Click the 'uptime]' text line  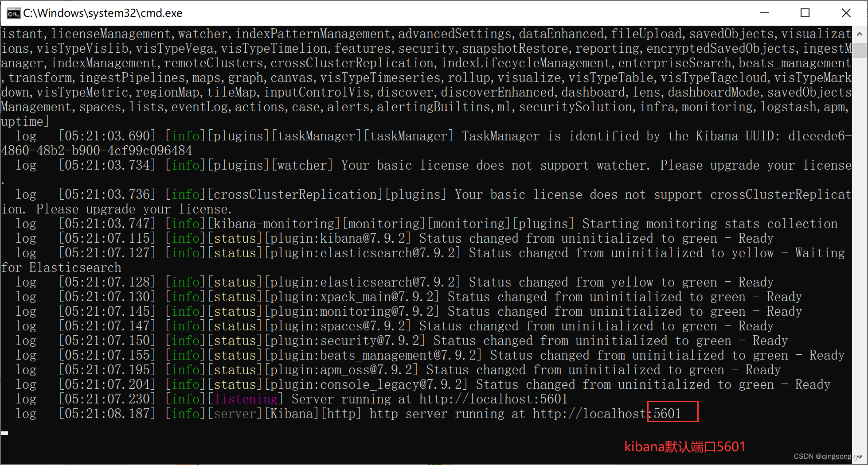[25, 121]
